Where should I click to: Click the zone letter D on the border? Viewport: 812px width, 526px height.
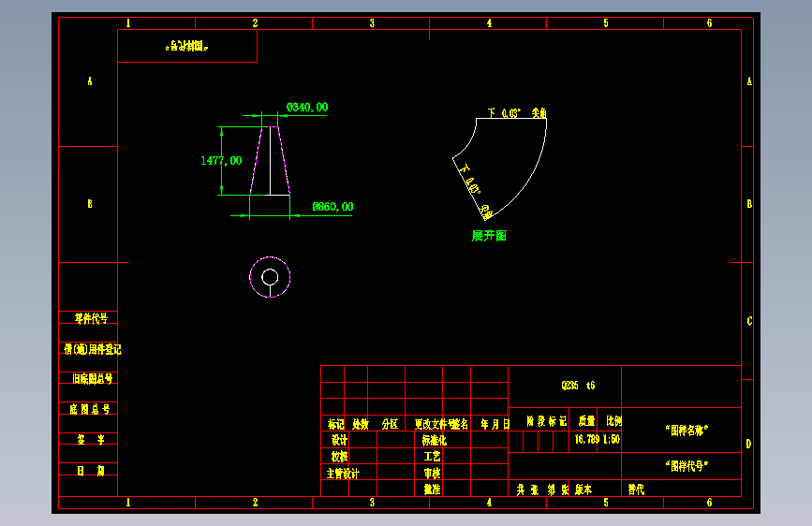pos(749,444)
